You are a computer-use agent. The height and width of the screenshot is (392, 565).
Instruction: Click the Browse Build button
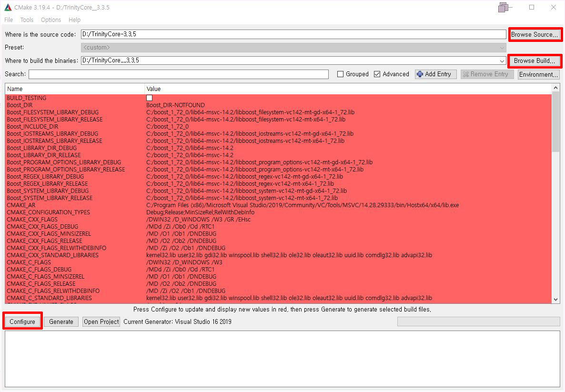pos(535,61)
